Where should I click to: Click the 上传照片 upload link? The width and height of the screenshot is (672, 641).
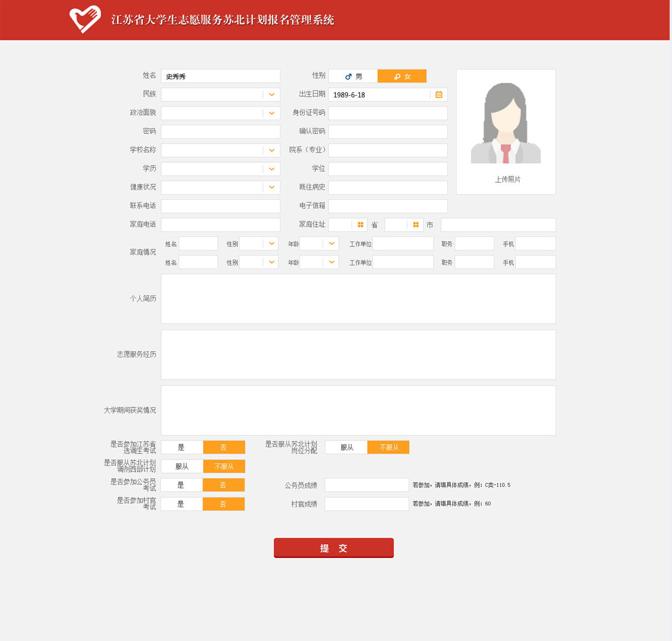pos(507,179)
